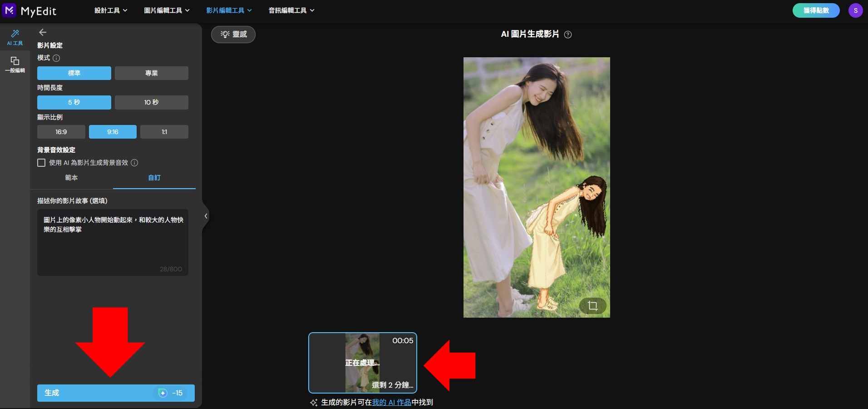Click the 生成 button
Viewport: 868px width, 409px height.
pos(116,393)
